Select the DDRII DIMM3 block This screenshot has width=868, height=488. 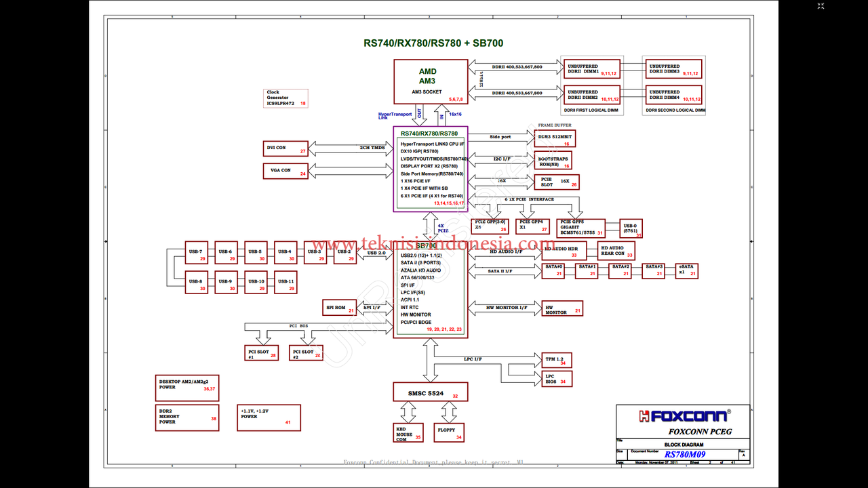point(674,70)
